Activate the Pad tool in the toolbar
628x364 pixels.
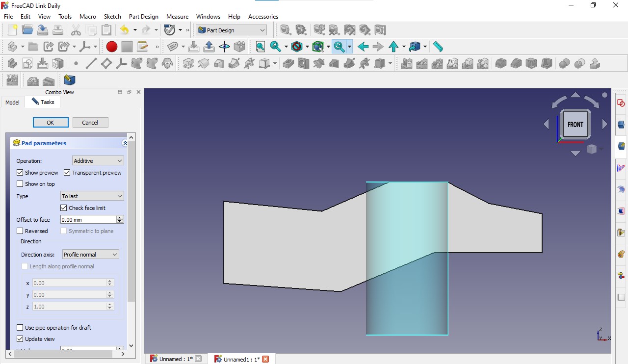188,63
